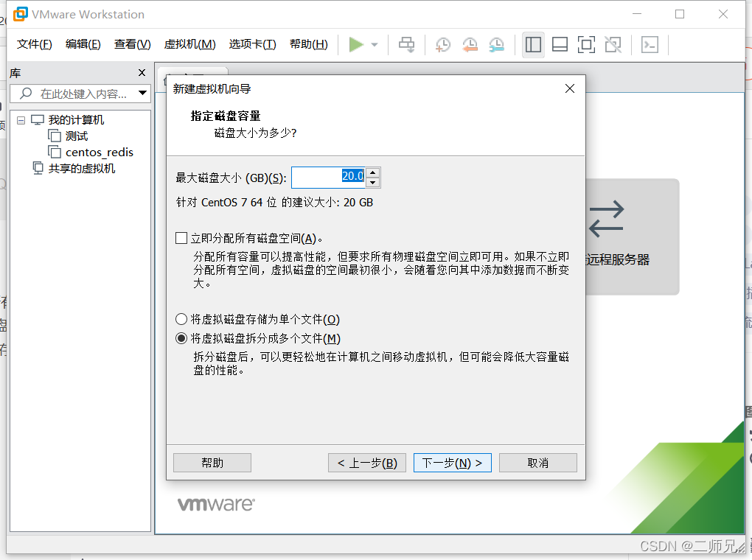Image resolution: width=752 pixels, height=560 pixels.
Task: Open the 虚拟机(M) menu
Action: point(190,43)
